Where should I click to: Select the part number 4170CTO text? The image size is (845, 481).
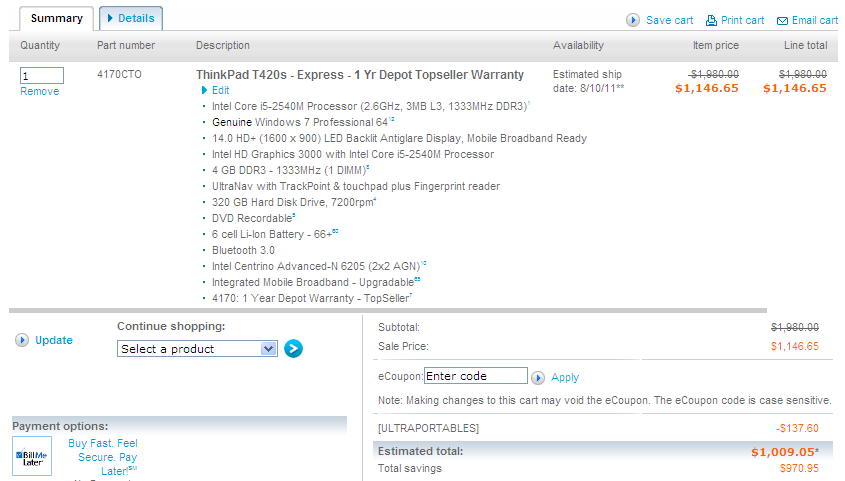click(x=119, y=74)
